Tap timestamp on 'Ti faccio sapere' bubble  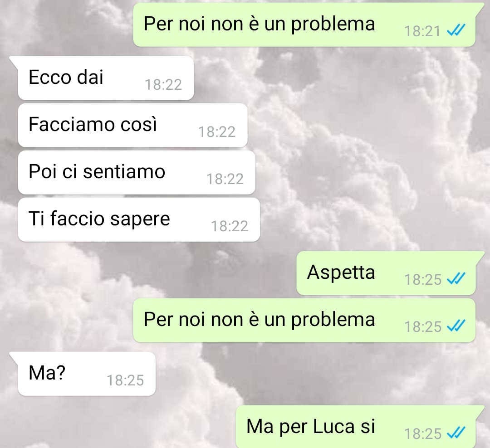(230, 226)
